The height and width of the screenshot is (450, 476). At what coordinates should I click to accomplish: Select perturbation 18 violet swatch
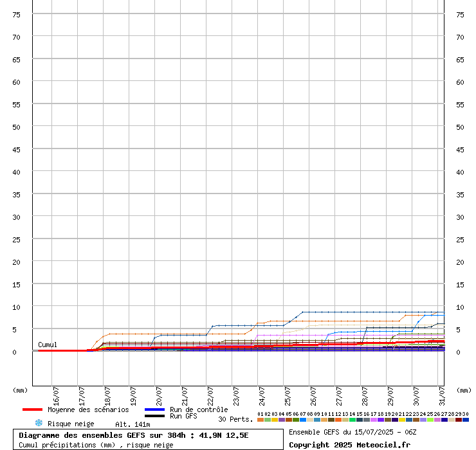click(x=381, y=420)
